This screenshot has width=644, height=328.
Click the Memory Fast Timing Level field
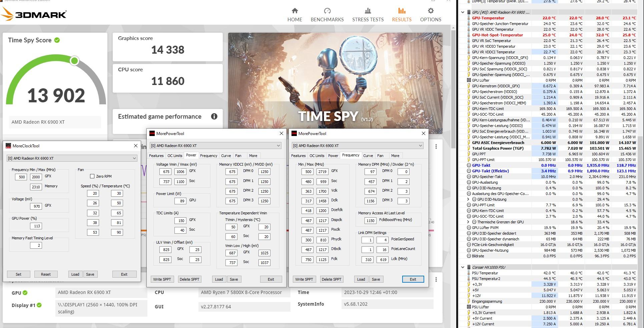pos(36,245)
